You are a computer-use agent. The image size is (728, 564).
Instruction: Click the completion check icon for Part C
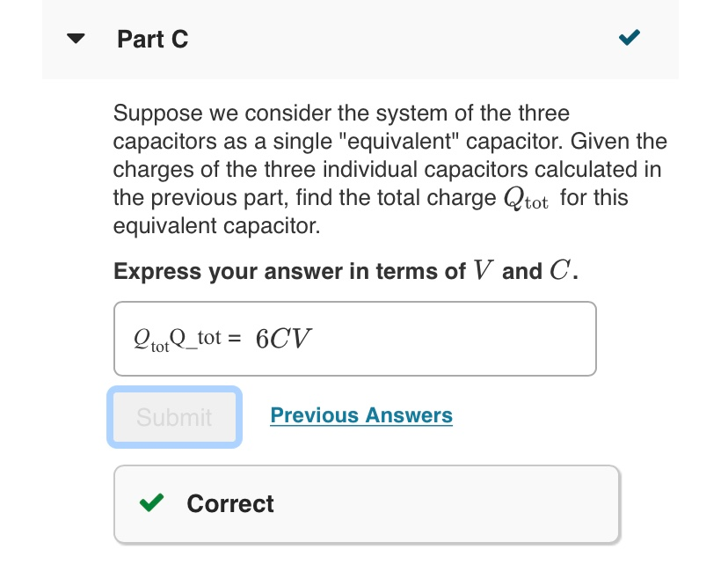tap(629, 38)
